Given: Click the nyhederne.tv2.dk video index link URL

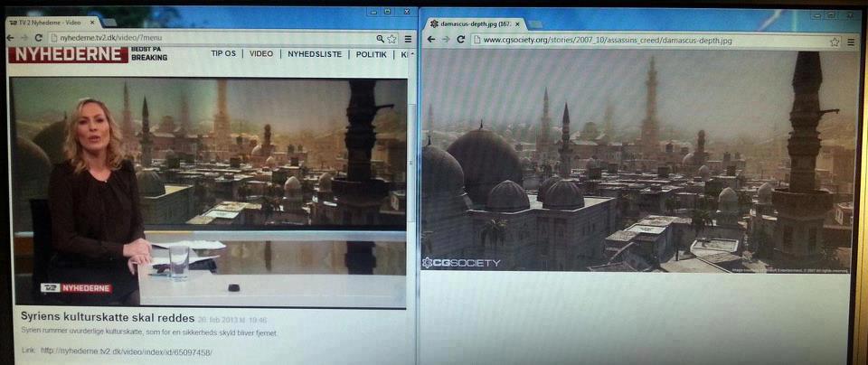Looking at the screenshot, I should click(126, 351).
